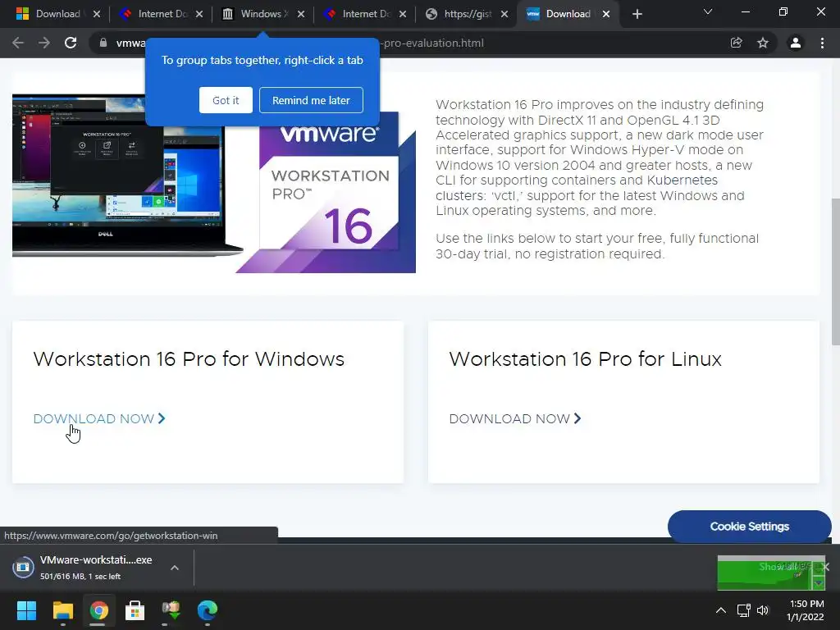Click the Workstation Pro 16 product image
This screenshot has width=840, height=630.
326,193
